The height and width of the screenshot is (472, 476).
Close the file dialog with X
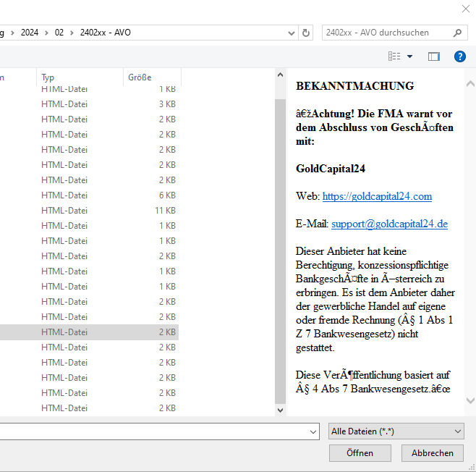pyautogui.click(x=466, y=9)
